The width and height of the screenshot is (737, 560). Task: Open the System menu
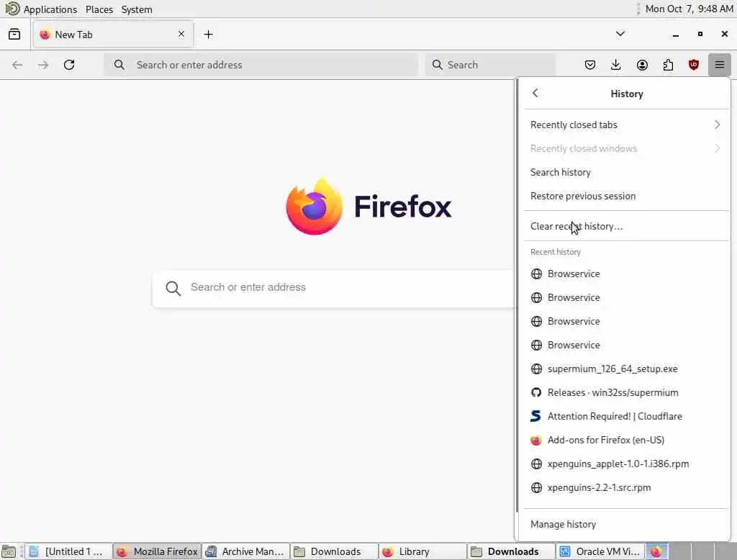click(x=137, y=9)
